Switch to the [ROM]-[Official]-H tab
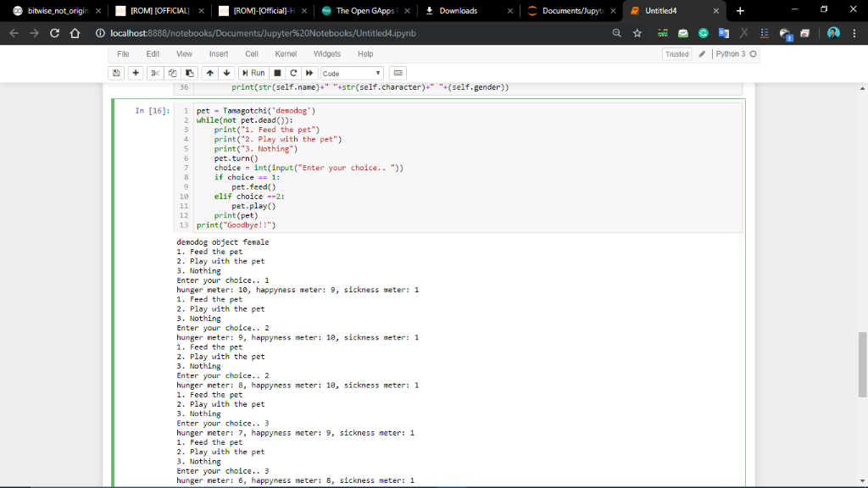 coord(263,10)
